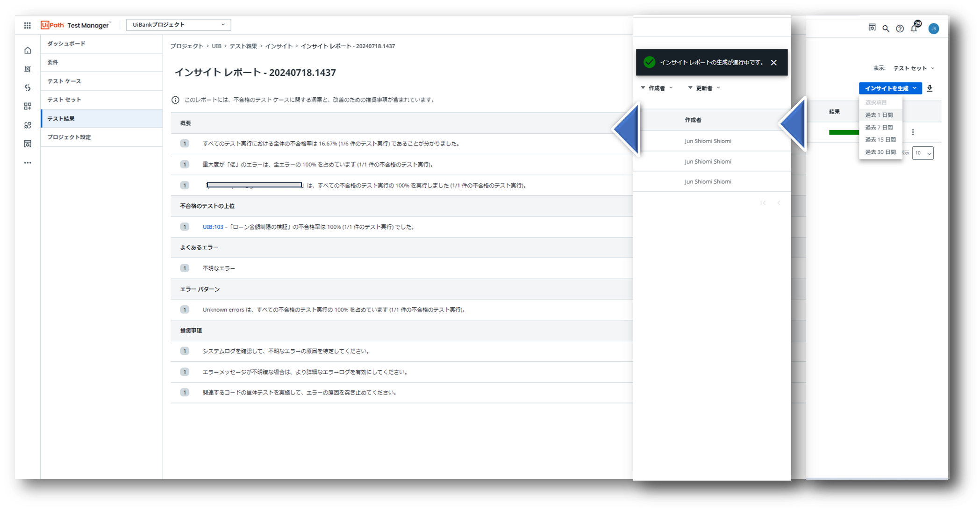This screenshot has height=511, width=980.
Task: Click the UIB:103 test case link
Action: click(213, 227)
